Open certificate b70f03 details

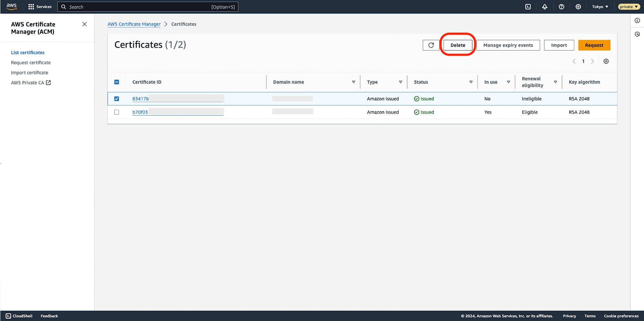140,112
